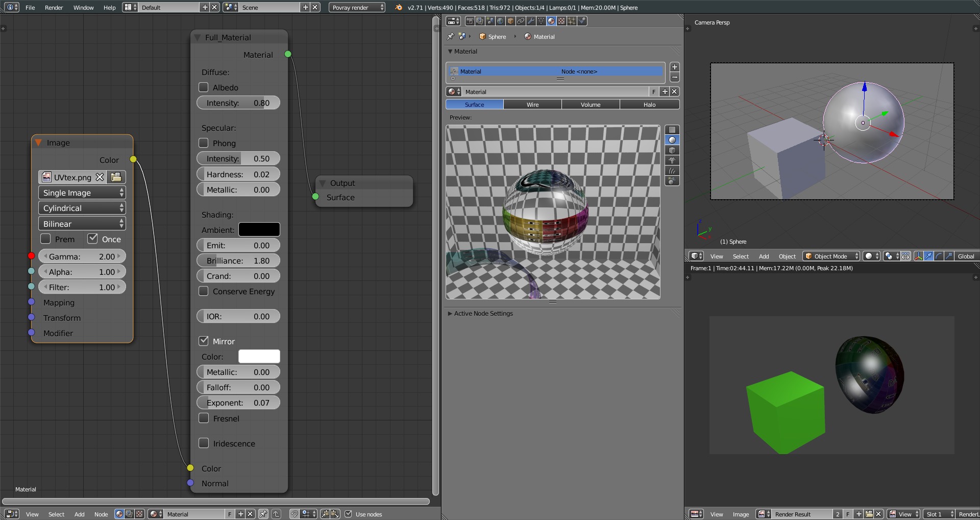Screen dimensions: 980x520
Task: Set preview to monkey shape
Action: coord(672,160)
